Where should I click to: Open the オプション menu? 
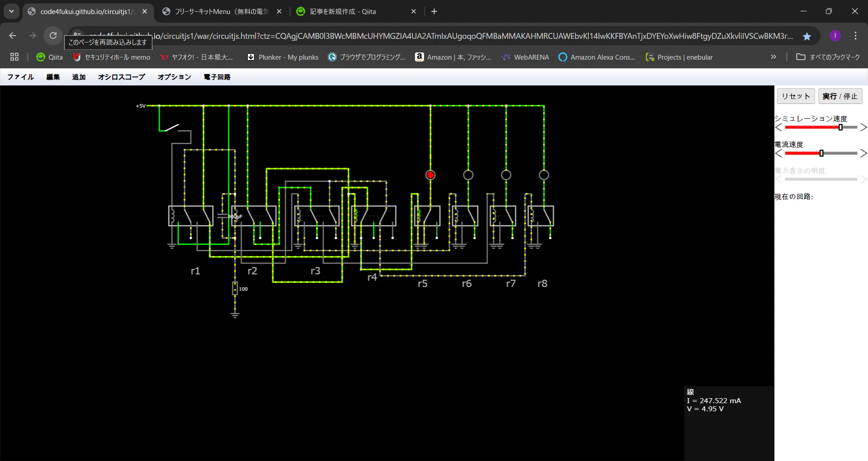coord(174,77)
